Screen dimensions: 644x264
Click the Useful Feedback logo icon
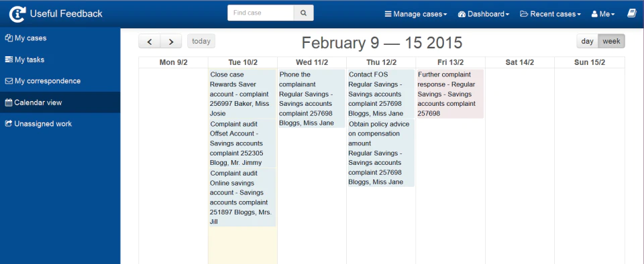tap(17, 14)
